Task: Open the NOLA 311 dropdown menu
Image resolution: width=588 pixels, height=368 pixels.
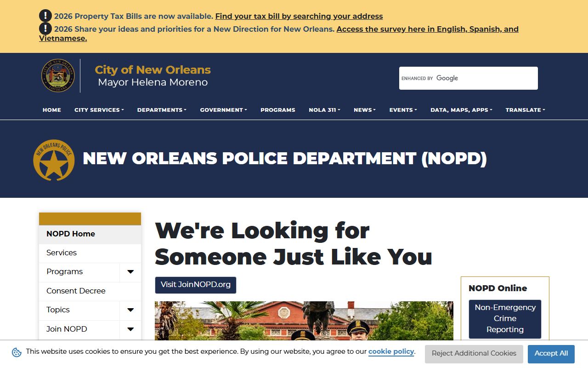Action: (x=324, y=110)
